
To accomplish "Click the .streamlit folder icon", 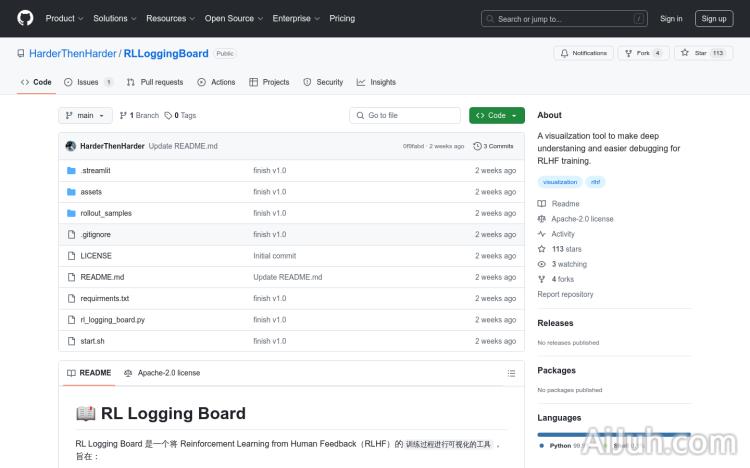I will (x=71, y=170).
